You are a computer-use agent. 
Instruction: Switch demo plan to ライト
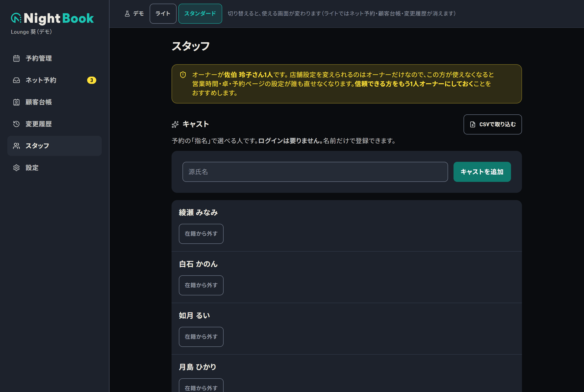tap(163, 13)
